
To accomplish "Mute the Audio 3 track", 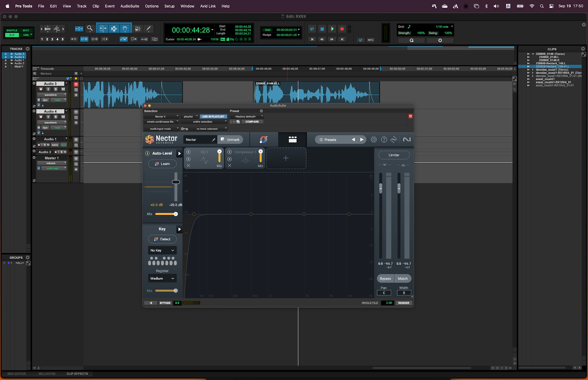I will (63, 89).
